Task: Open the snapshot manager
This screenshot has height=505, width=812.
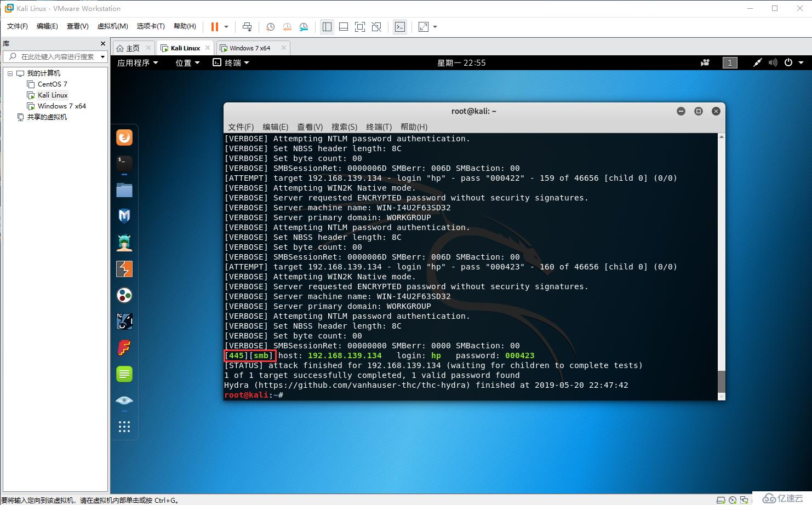Action: point(304,27)
